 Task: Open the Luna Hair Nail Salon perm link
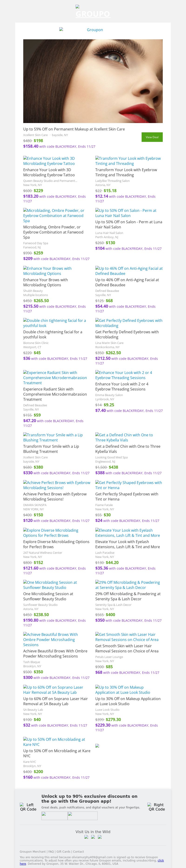(126, 213)
